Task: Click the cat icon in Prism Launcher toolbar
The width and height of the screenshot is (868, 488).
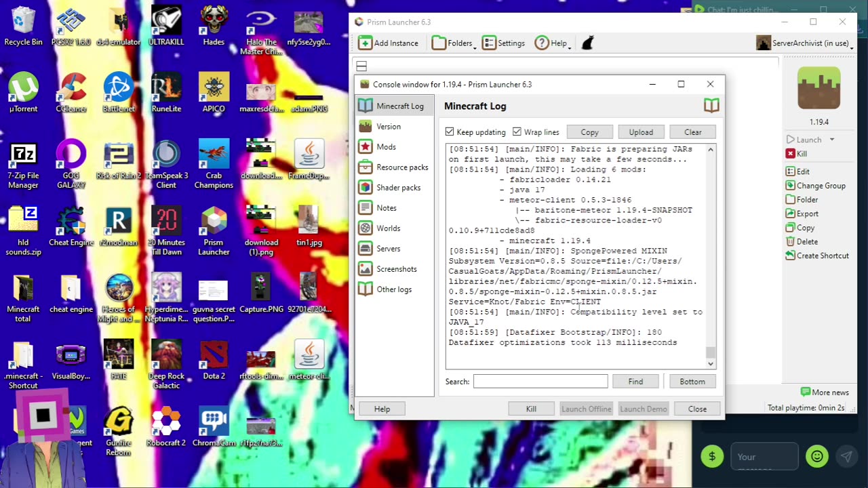Action: point(588,43)
